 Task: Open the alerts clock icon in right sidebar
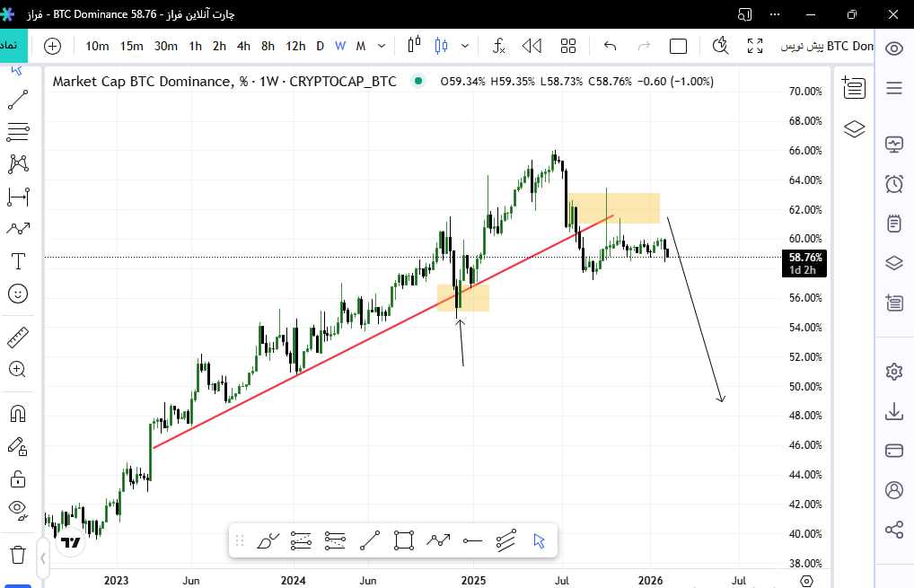tap(893, 184)
